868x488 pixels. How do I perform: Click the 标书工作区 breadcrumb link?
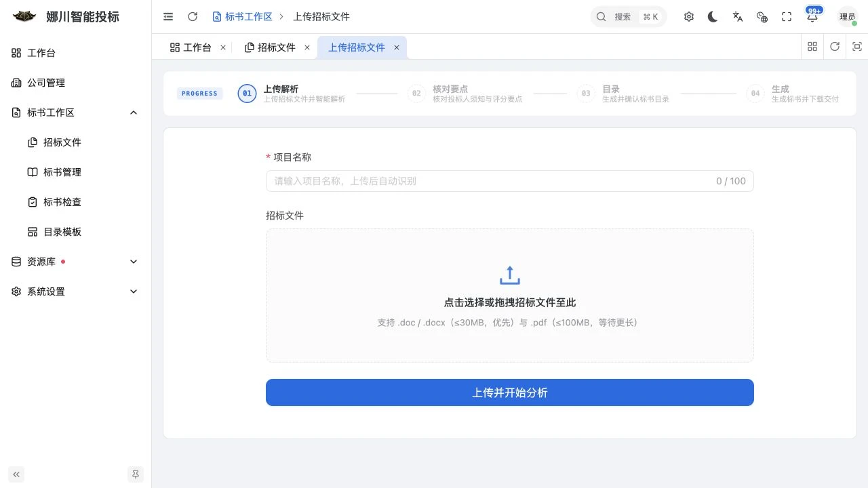click(242, 17)
